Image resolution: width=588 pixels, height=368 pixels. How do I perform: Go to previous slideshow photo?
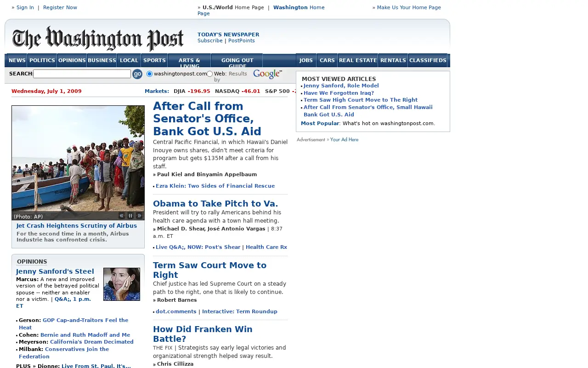122,216
